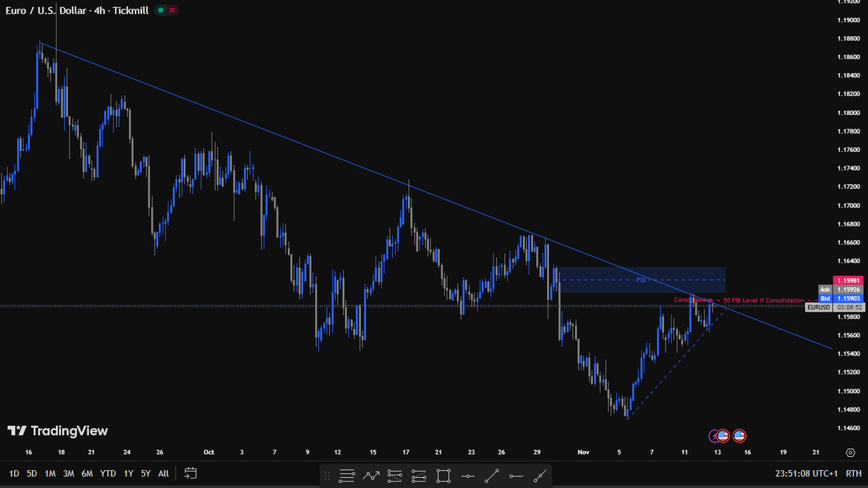Select the trend line tool
This screenshot has width=868, height=488.
[492, 476]
